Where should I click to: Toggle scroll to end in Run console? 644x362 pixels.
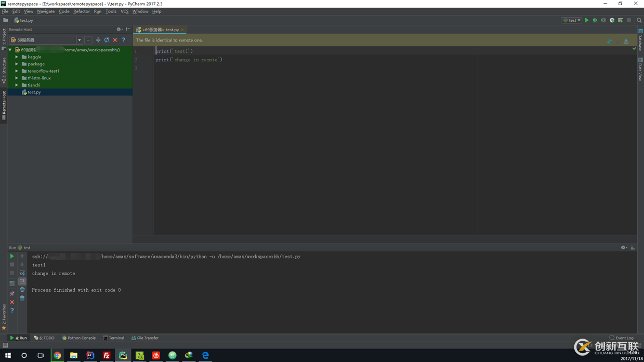point(22,281)
